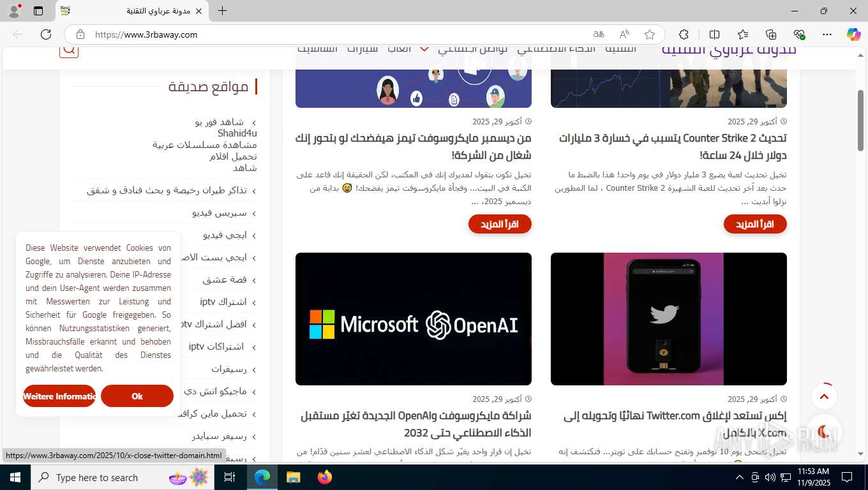Image resolution: width=868 pixels, height=490 pixels.
Task: View site information lock icon
Action: point(80,34)
